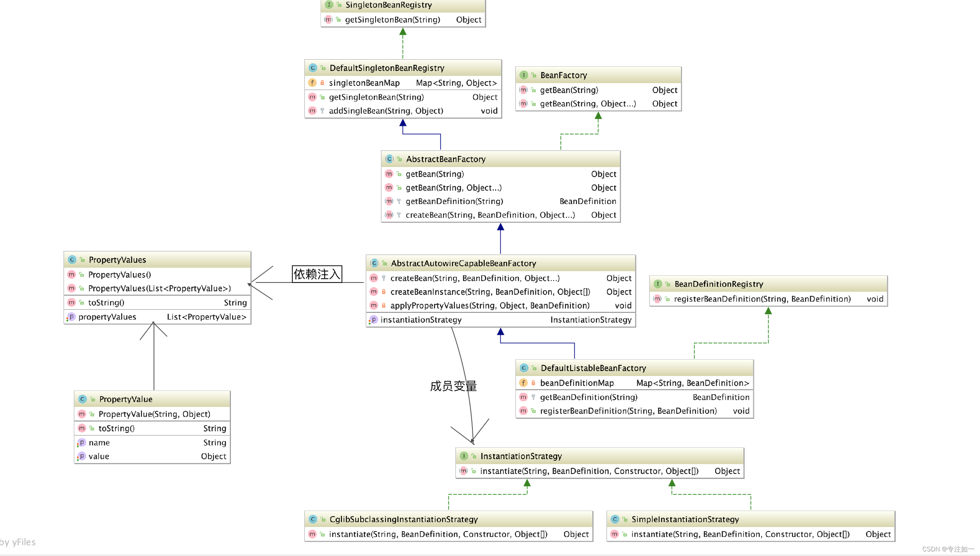Image resolution: width=980 pixels, height=556 pixels.
Task: Click the getBean(String, Object...) row in BeanFactory
Action: tap(598, 104)
